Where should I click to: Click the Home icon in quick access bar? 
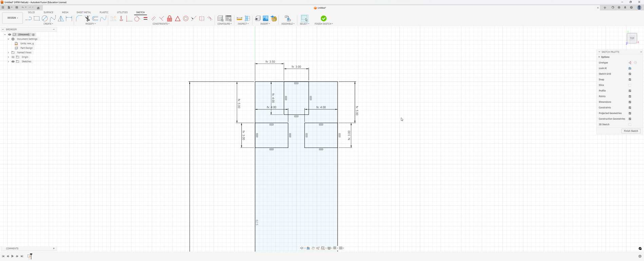[38, 8]
